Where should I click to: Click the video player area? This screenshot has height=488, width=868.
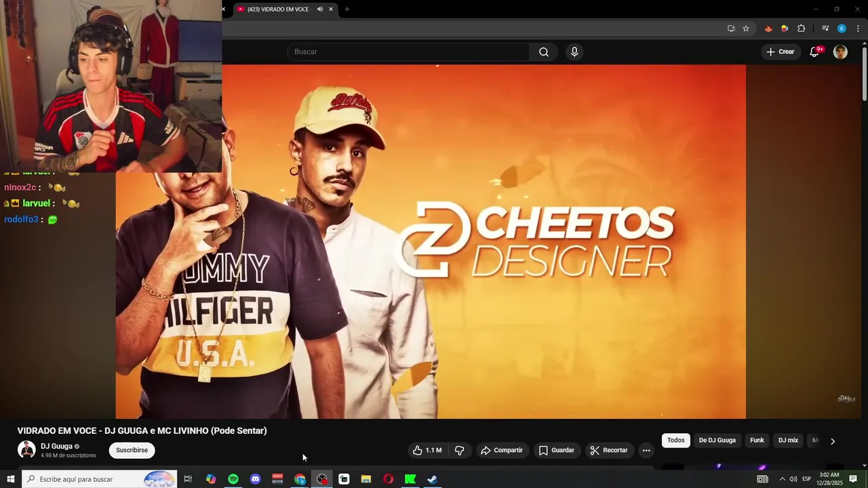(x=431, y=242)
